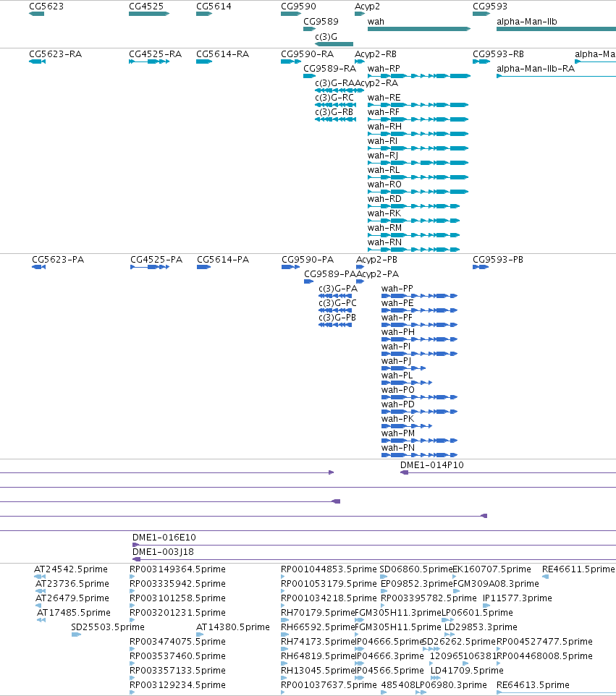Click the CG5623-PA protein label

click(x=58, y=259)
